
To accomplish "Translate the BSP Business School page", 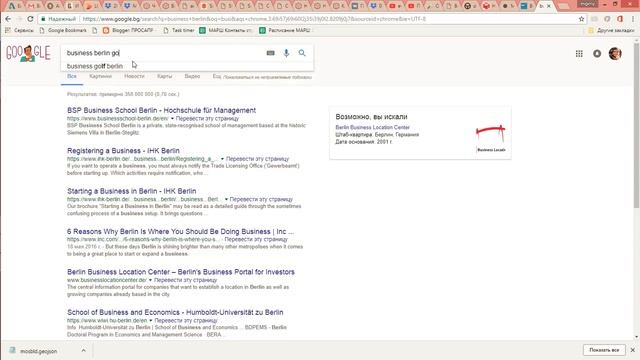I will (x=207, y=118).
